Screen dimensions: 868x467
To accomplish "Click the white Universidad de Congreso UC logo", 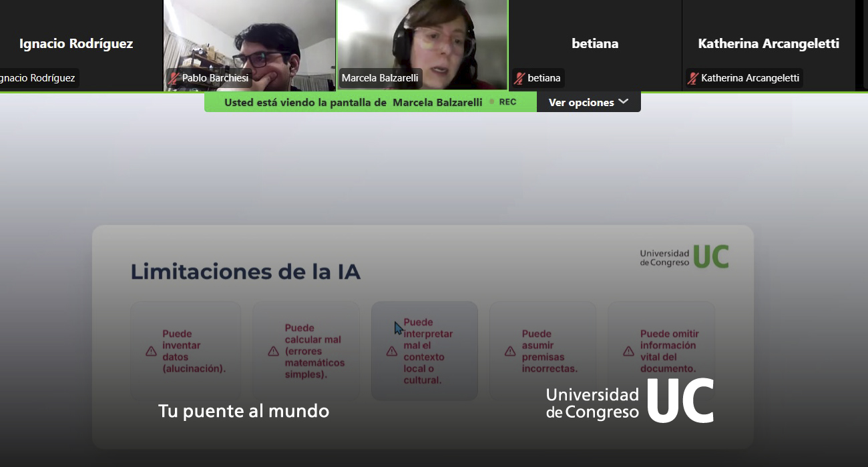I will point(630,401).
